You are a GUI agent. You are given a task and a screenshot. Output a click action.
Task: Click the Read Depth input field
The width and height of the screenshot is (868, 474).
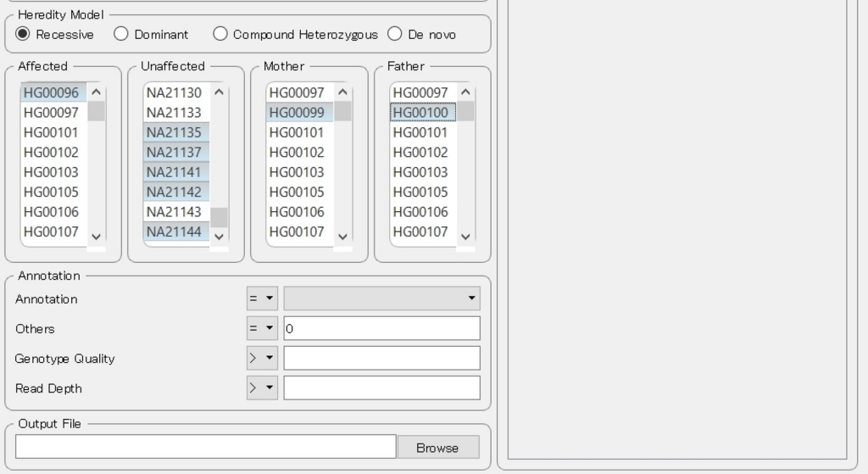point(382,388)
